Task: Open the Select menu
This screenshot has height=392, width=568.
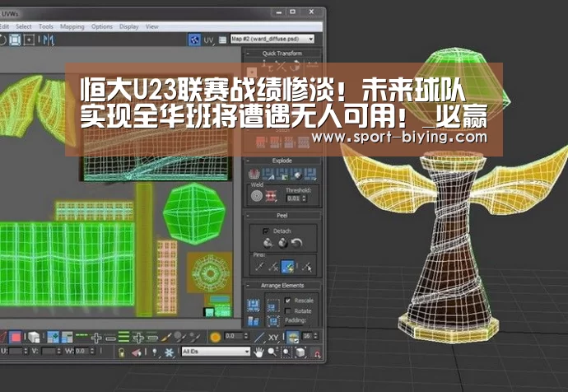Action: [x=24, y=26]
